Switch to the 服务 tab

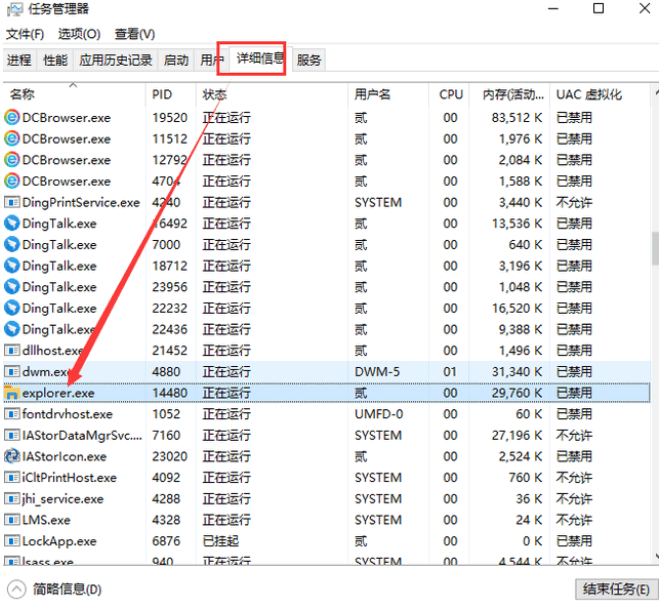(309, 60)
